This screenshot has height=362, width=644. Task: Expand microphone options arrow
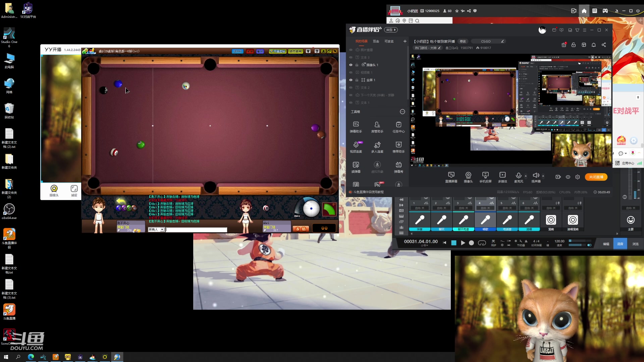526,176
